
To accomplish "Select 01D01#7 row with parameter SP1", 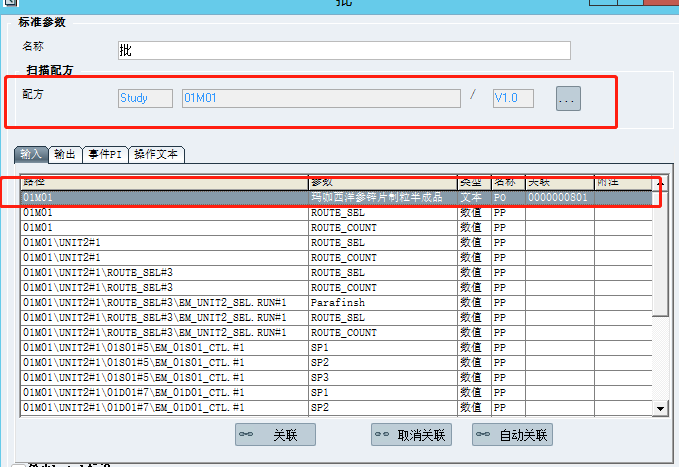I will click(x=336, y=393).
